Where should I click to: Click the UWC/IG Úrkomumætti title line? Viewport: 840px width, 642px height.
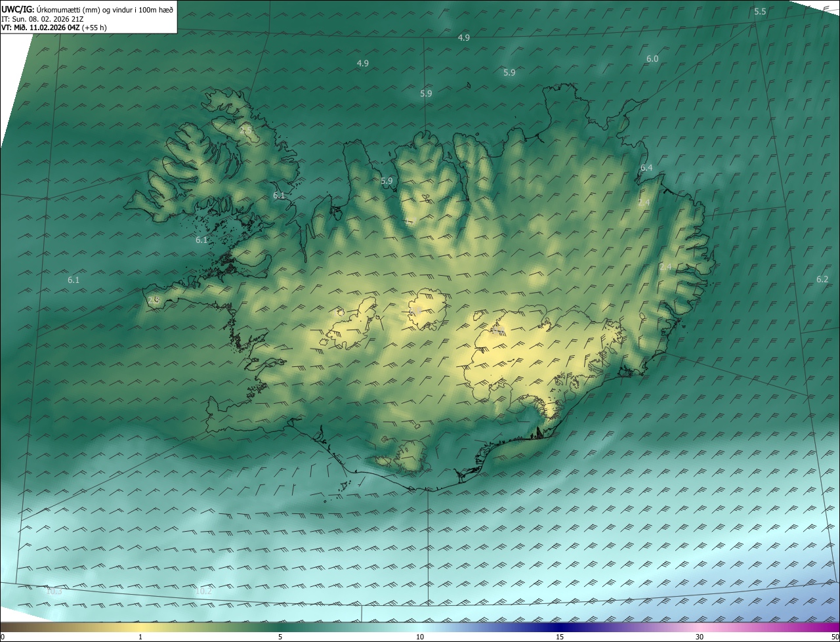tap(87, 10)
